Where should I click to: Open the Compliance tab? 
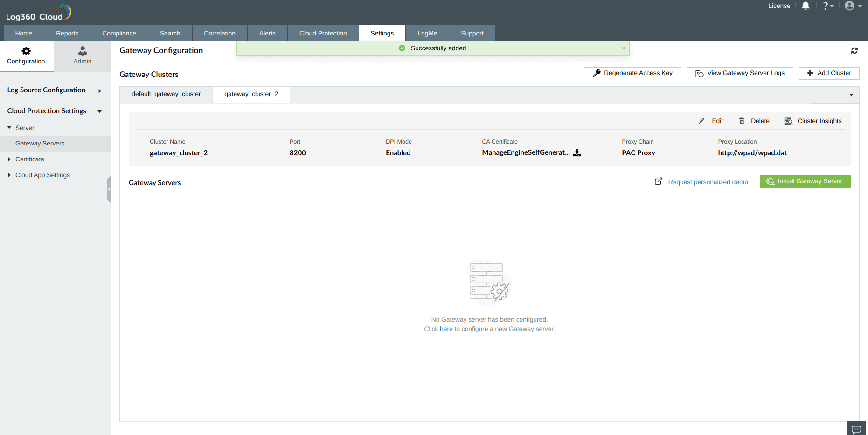pos(119,34)
